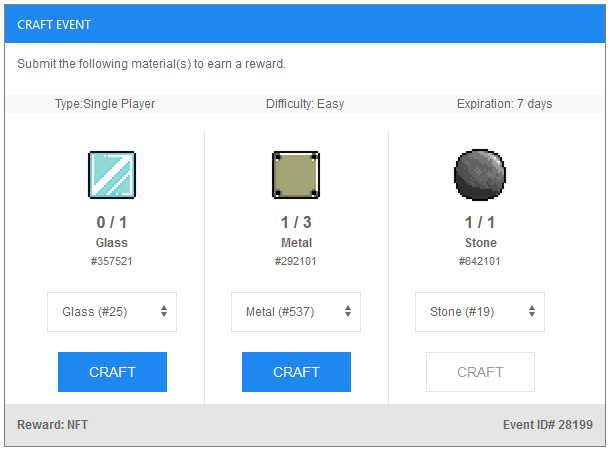Viewport: 611px width, 453px height.
Task: Click the Metal ID #292101
Action: (x=296, y=261)
